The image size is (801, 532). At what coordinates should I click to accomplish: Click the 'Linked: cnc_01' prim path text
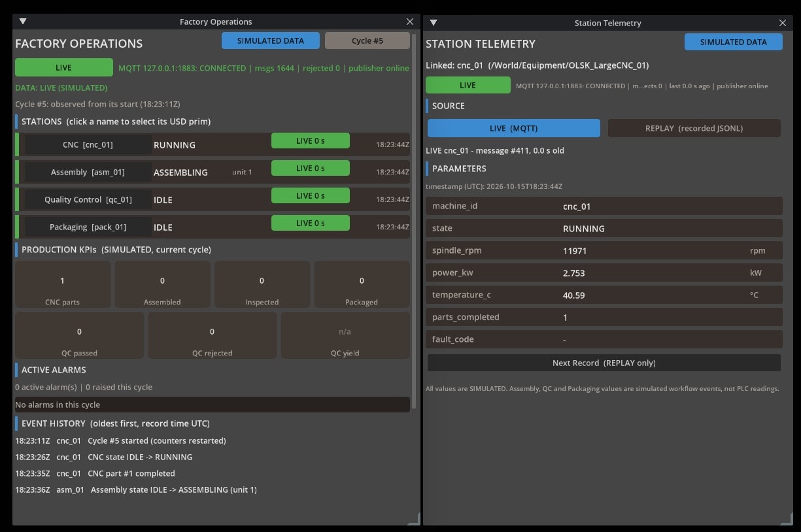(537, 65)
